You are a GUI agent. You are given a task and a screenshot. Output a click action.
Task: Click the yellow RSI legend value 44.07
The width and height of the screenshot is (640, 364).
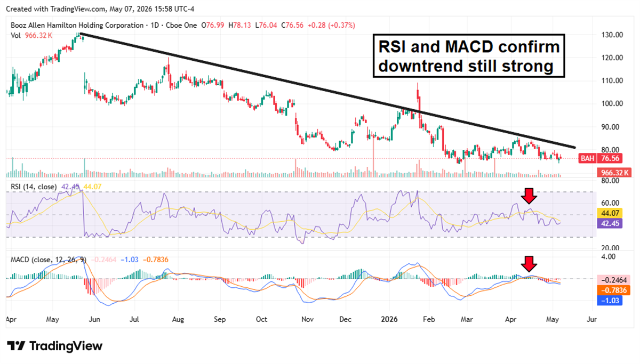pos(92,186)
